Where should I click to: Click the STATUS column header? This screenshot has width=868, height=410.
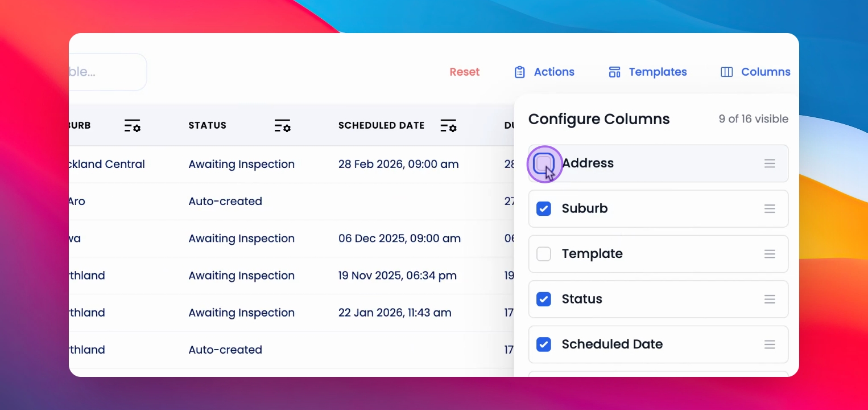(x=208, y=125)
